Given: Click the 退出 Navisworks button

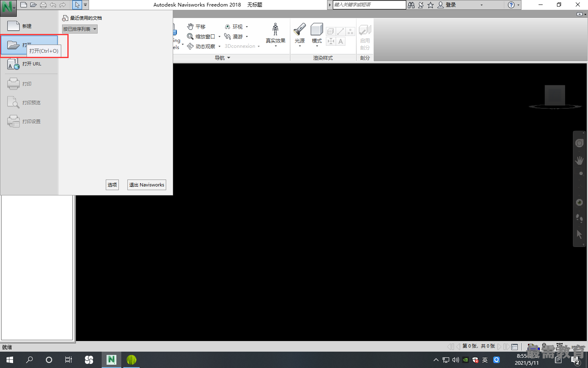Looking at the screenshot, I should pos(147,185).
